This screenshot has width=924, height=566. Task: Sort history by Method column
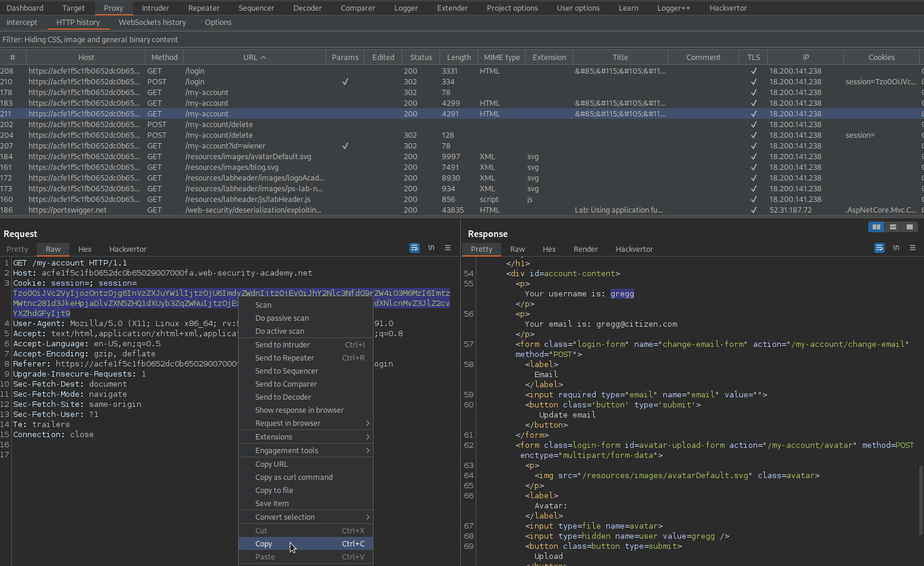(x=164, y=58)
